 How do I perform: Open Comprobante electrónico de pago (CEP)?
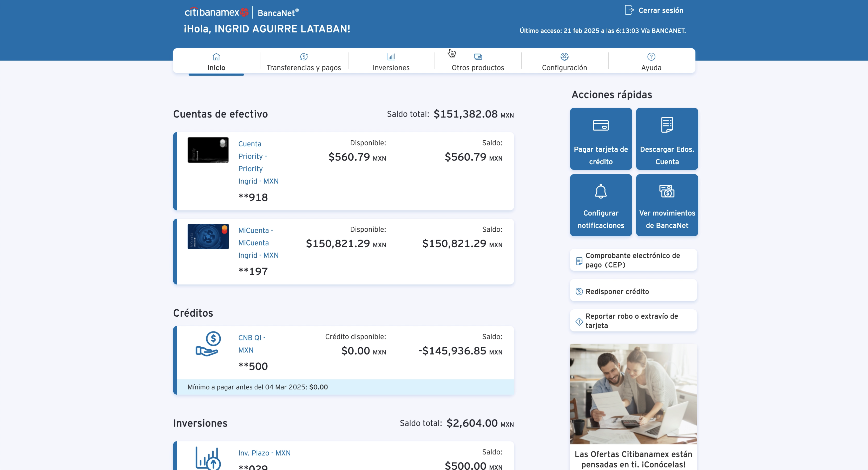click(x=633, y=260)
